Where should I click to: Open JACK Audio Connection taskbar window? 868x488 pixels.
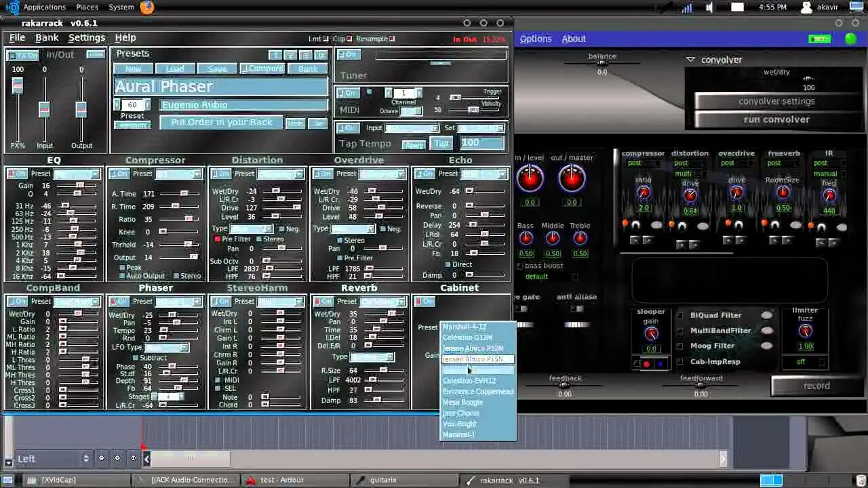pos(186,480)
